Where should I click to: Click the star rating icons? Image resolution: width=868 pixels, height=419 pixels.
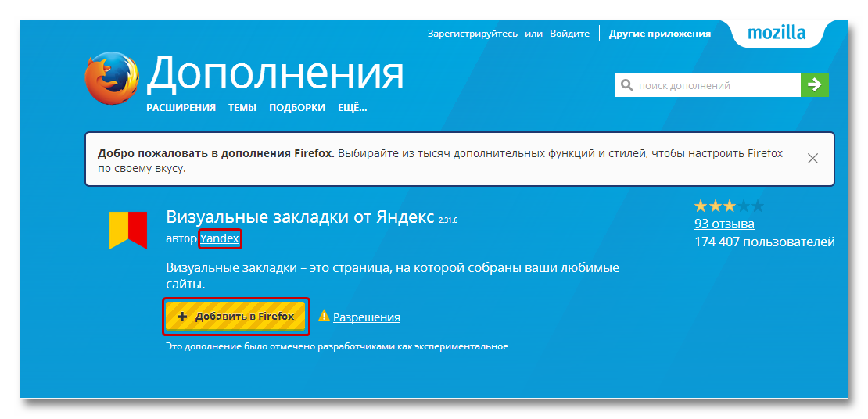pos(729,206)
